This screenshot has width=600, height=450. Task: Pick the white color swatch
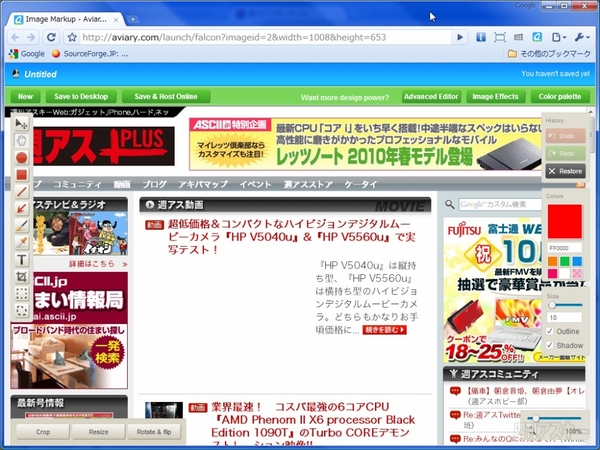pyautogui.click(x=565, y=273)
